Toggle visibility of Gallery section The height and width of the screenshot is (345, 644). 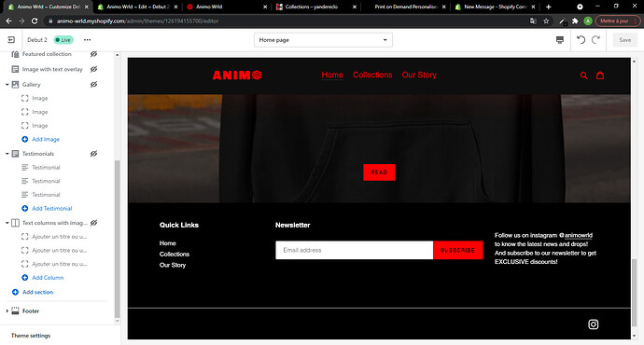point(93,85)
